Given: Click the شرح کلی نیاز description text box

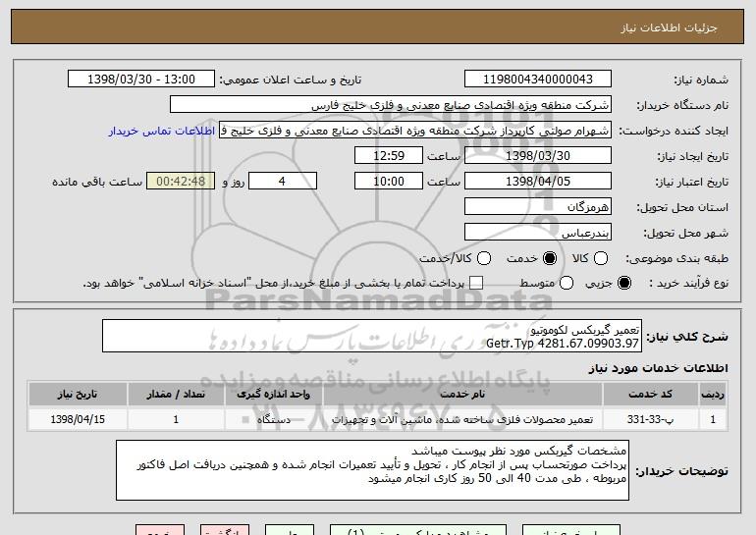Looking at the screenshot, I should tap(372, 336).
